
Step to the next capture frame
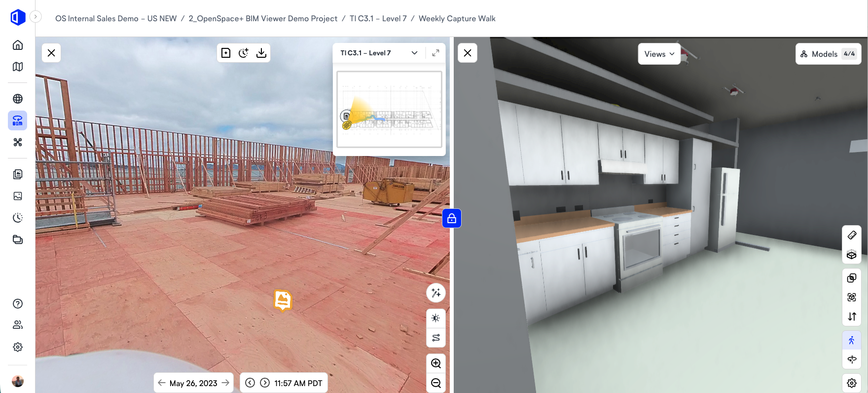[x=265, y=383]
